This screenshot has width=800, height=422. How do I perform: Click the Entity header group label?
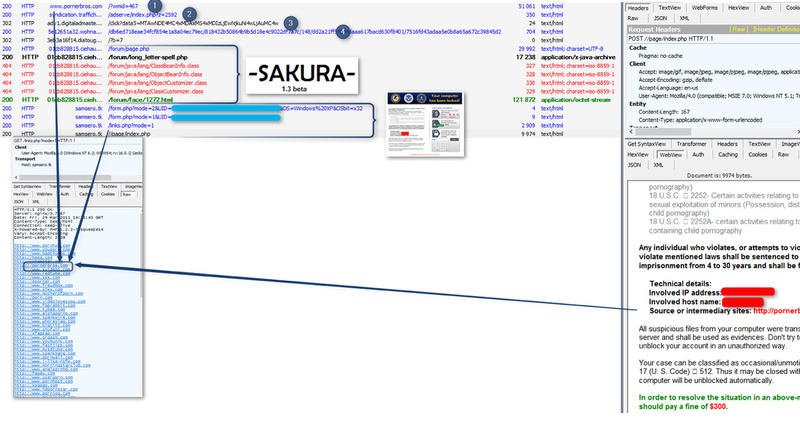[637, 104]
